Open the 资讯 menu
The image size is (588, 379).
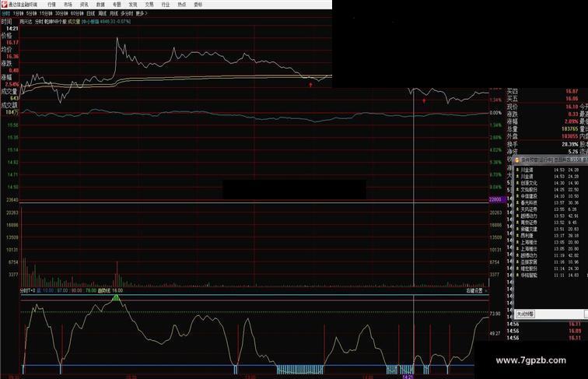[84, 5]
